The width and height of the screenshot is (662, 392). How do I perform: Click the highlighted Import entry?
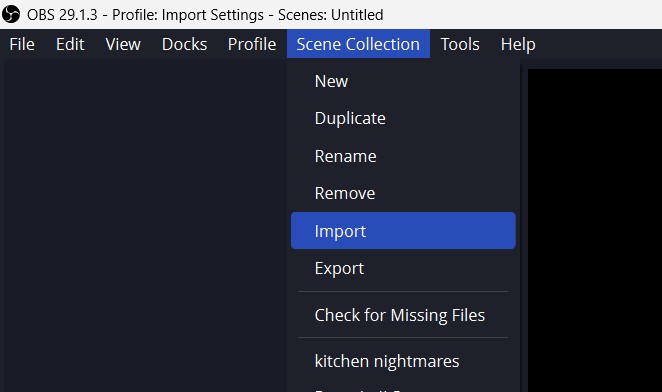tap(403, 231)
